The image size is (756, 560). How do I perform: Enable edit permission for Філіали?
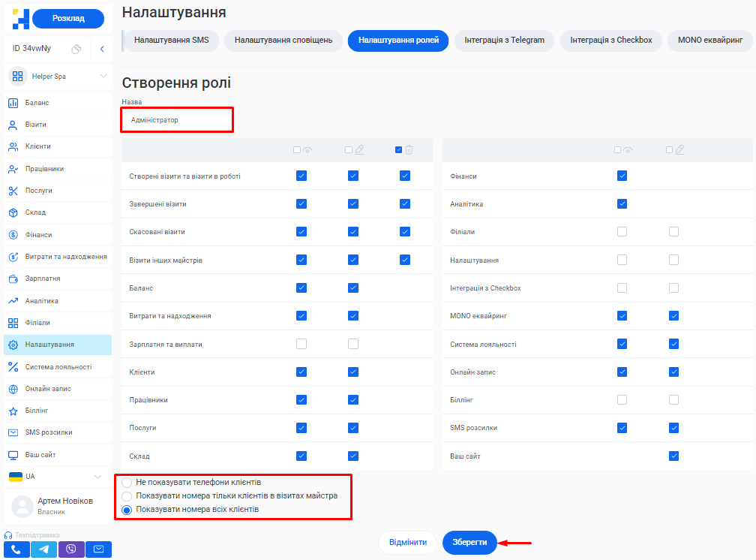pyautogui.click(x=673, y=232)
